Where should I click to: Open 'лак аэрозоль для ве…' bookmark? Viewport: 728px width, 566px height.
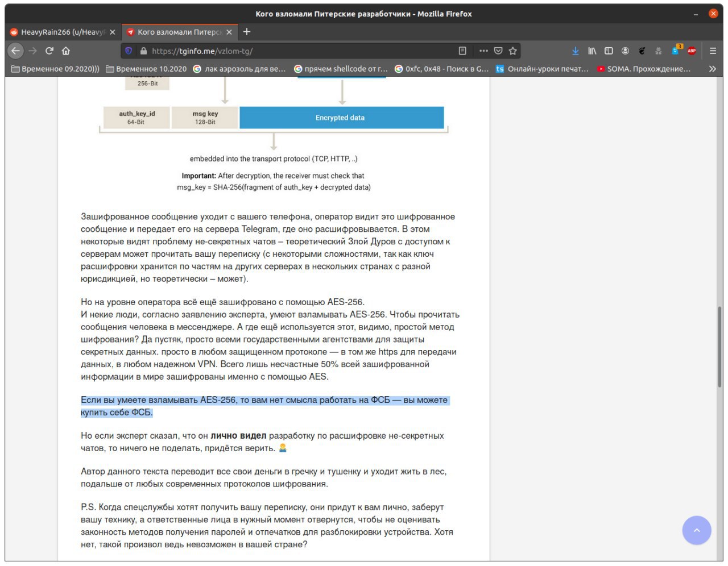tap(239, 69)
